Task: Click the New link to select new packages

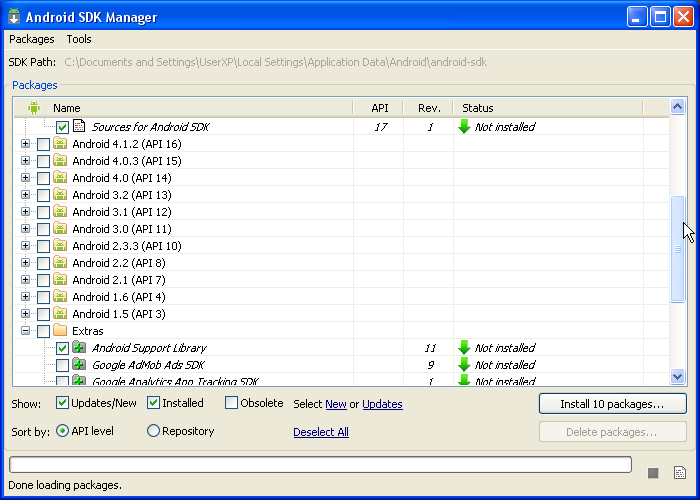Action: pos(336,404)
